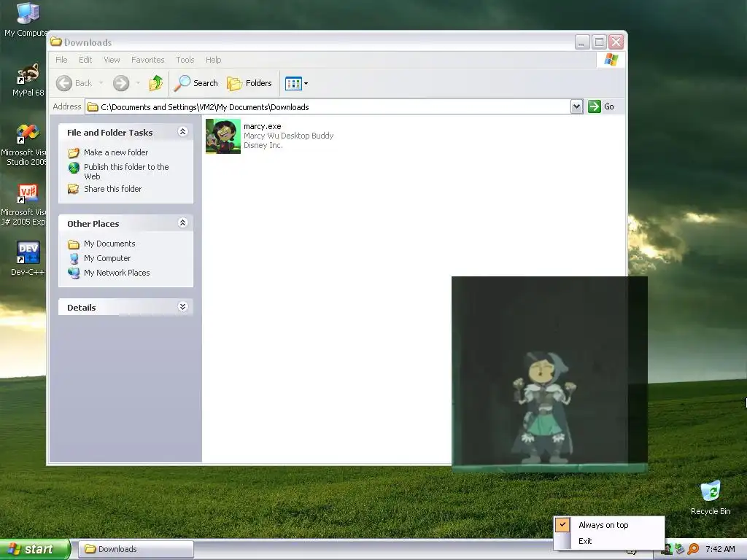Click the Go button
Viewport: 747px width, 560px height.
coord(601,106)
